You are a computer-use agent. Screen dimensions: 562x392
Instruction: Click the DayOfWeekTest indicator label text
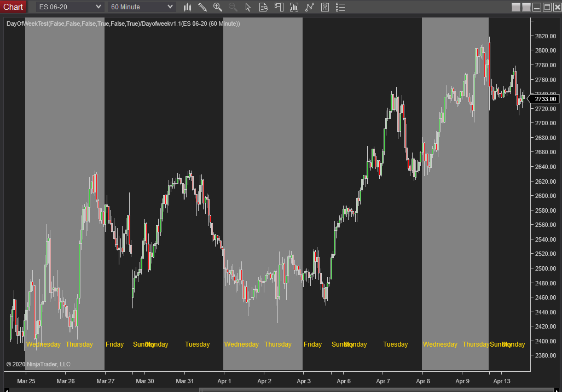tap(123, 24)
